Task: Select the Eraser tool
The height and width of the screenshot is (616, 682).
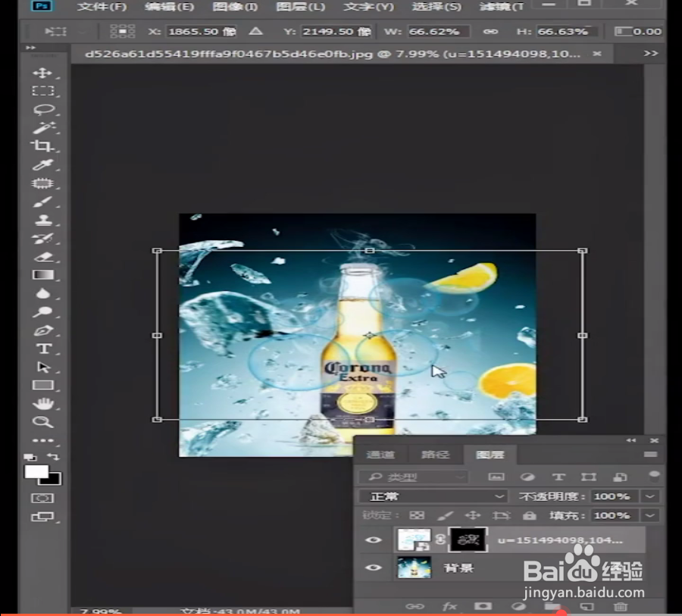Action: coord(42,257)
